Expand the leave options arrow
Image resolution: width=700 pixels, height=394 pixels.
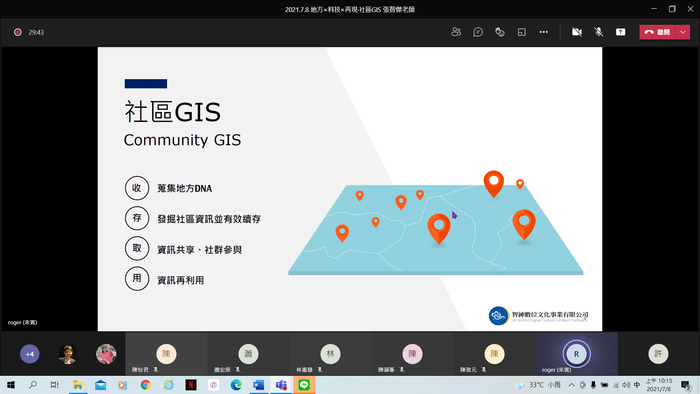pos(683,32)
